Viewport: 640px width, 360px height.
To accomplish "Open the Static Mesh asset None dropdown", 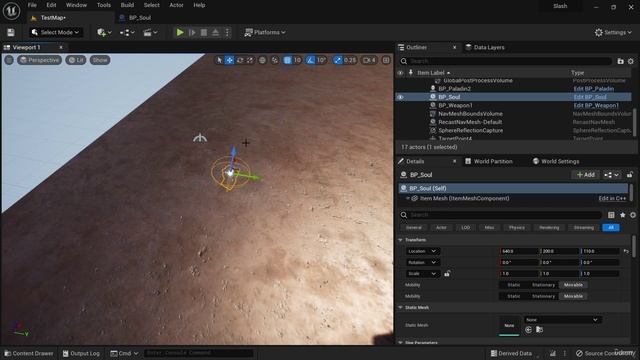I will (x=562, y=320).
